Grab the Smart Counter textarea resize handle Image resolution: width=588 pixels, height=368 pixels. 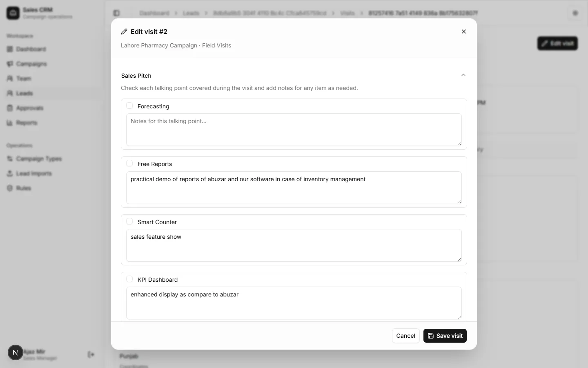(459, 259)
